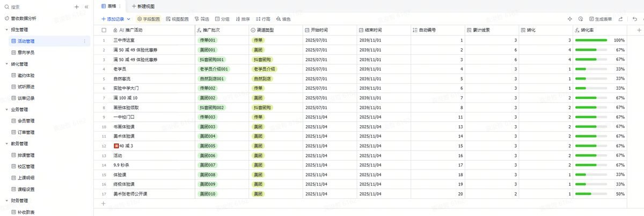
Task: Click the undo arrow icon
Action: (x=634, y=19)
